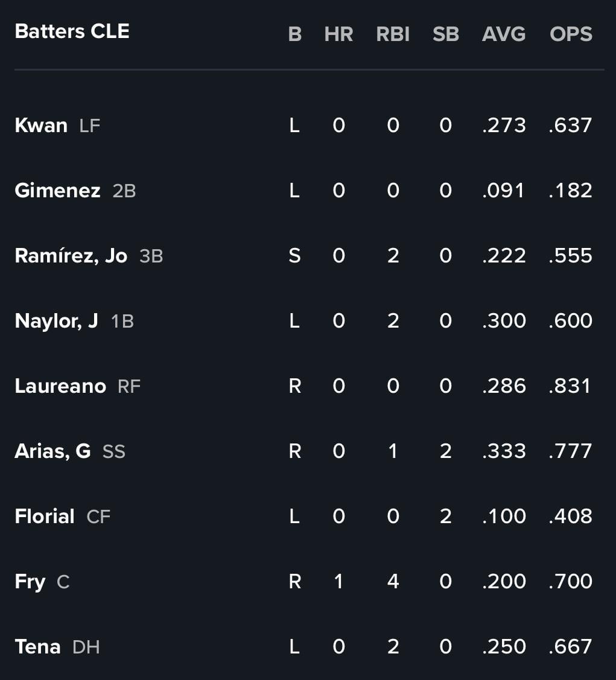Click the SB column header

point(446,34)
